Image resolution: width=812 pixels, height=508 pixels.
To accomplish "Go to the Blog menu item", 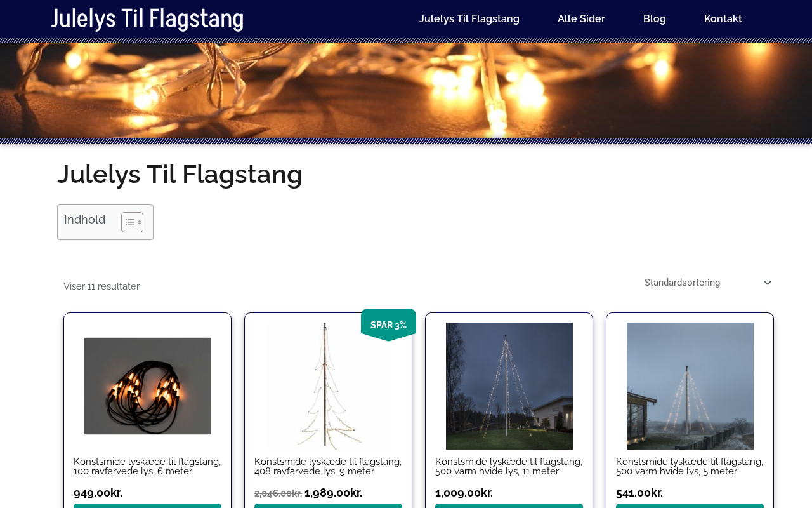I will pyautogui.click(x=655, y=19).
